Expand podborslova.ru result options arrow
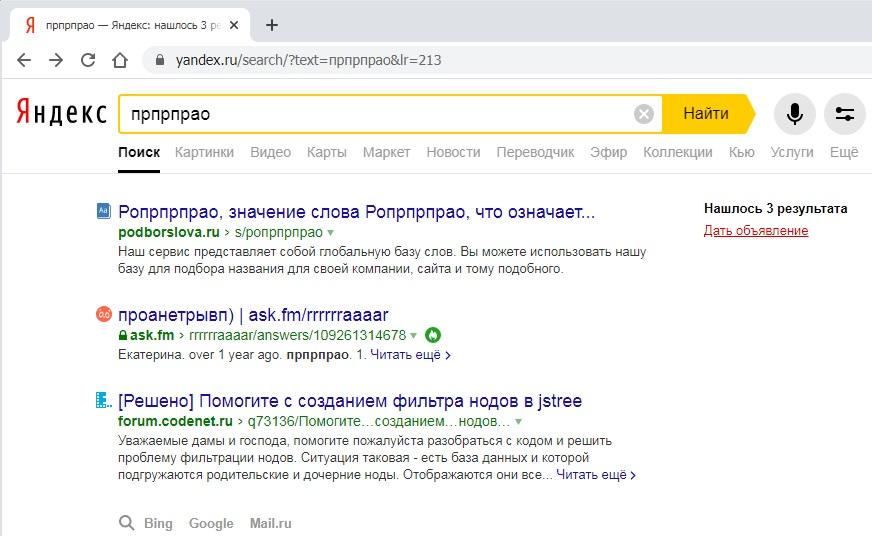Image resolution: width=872 pixels, height=536 pixels. (330, 232)
